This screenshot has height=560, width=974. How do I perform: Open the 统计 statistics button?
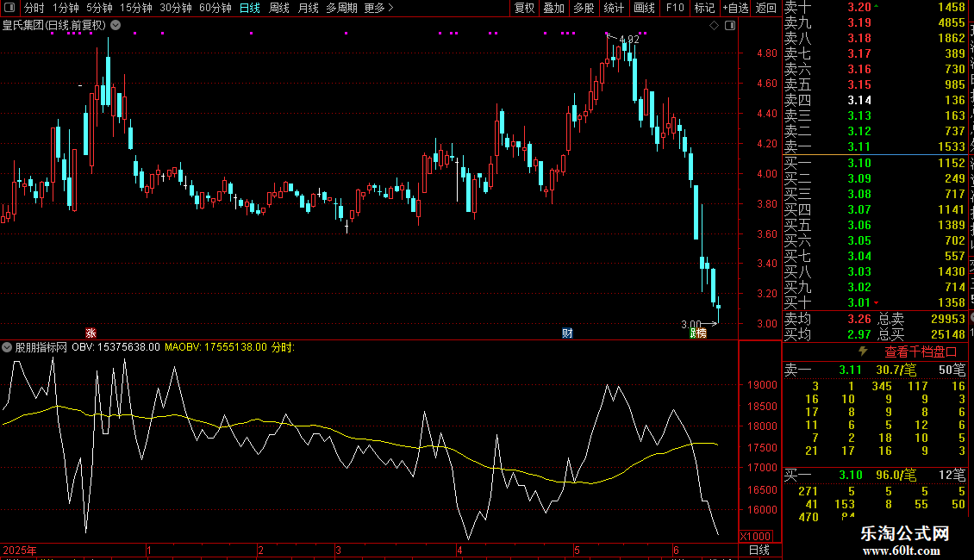(614, 8)
